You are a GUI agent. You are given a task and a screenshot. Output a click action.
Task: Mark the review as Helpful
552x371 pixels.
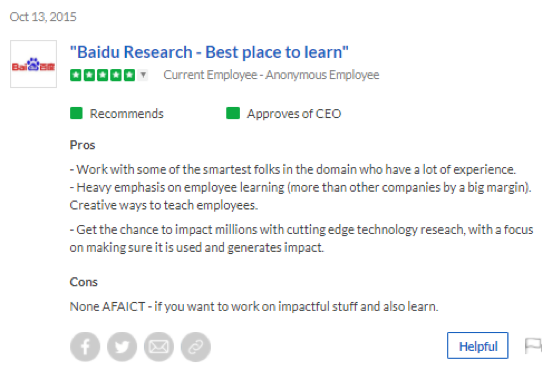click(478, 346)
